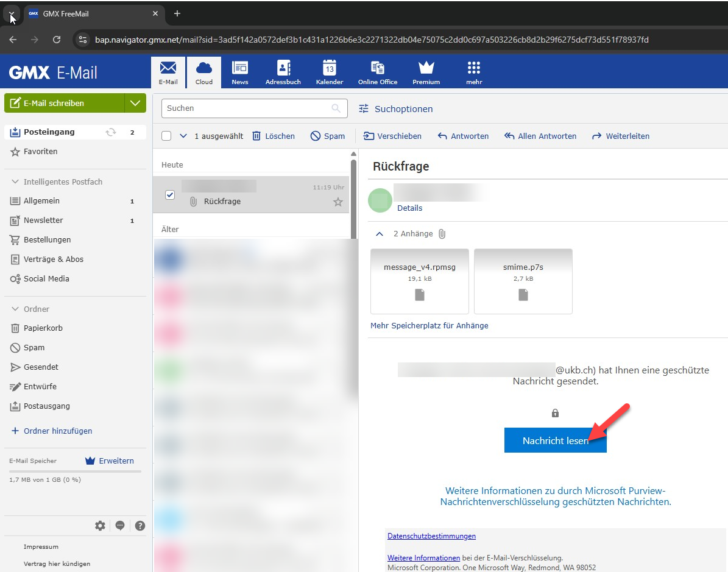Image resolution: width=728 pixels, height=572 pixels.
Task: Open a new browser tab
Action: (x=177, y=13)
